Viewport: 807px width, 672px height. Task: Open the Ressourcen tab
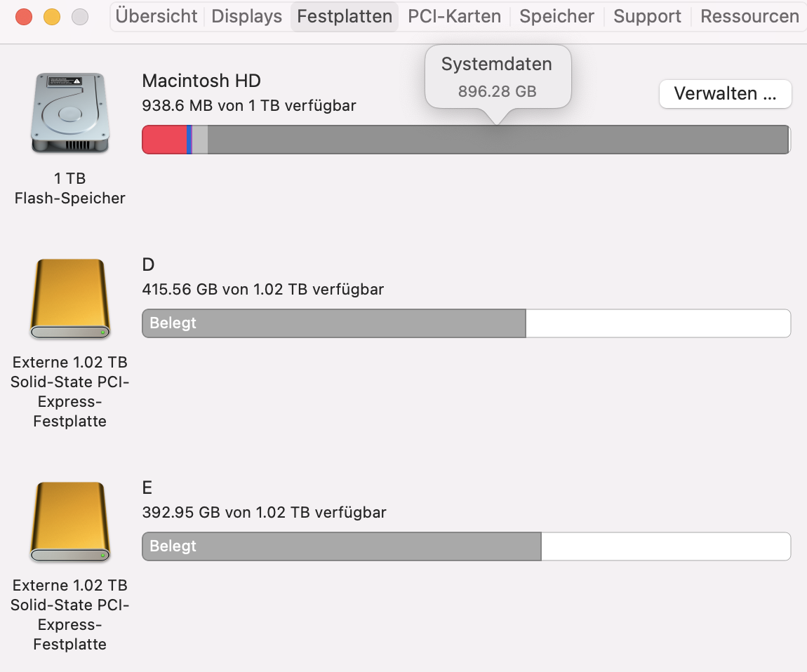(x=749, y=16)
